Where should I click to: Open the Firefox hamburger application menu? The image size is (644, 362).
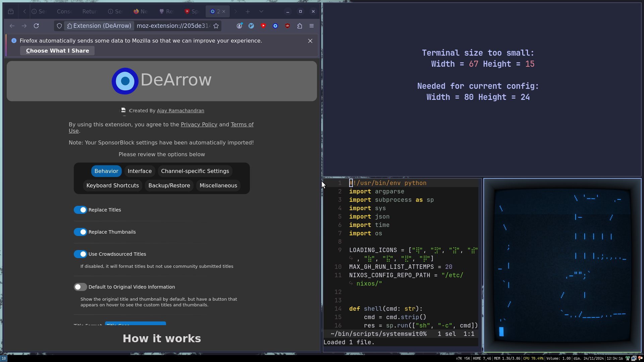click(x=312, y=26)
